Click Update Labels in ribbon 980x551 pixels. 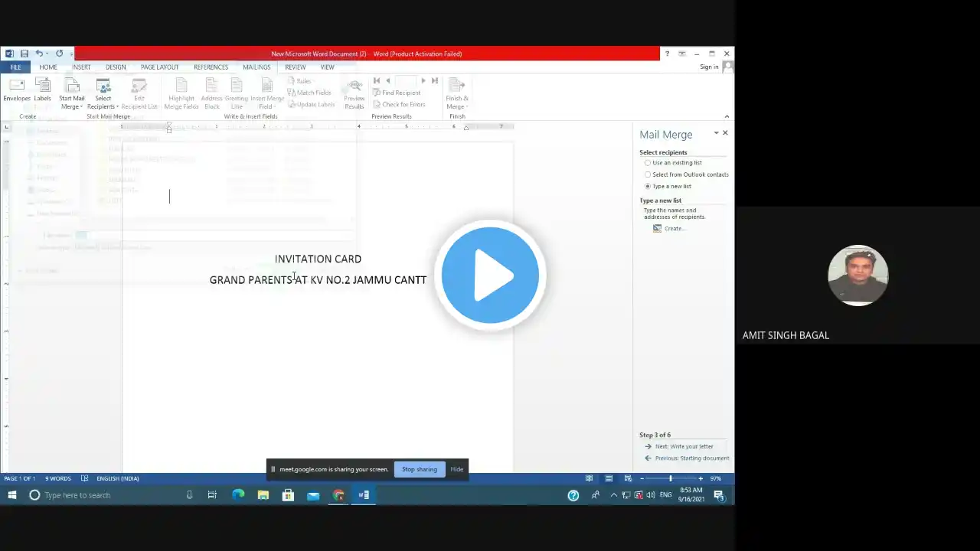[x=312, y=104]
